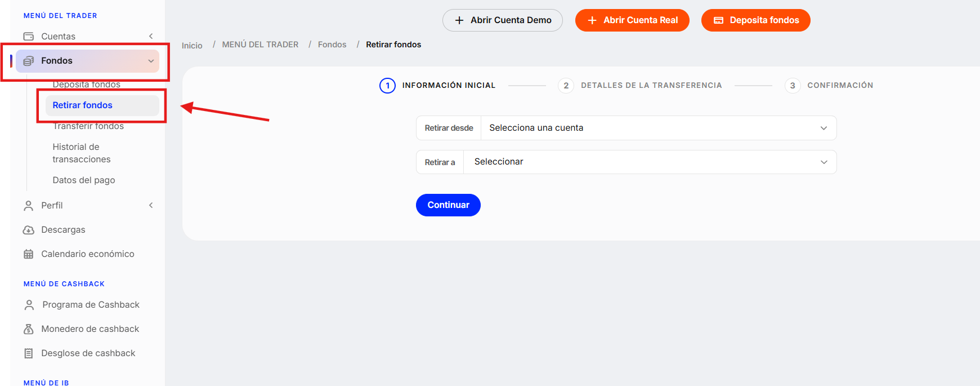Click Abrir Cuenta Real button
The height and width of the screenshot is (386, 980).
pyautogui.click(x=632, y=20)
